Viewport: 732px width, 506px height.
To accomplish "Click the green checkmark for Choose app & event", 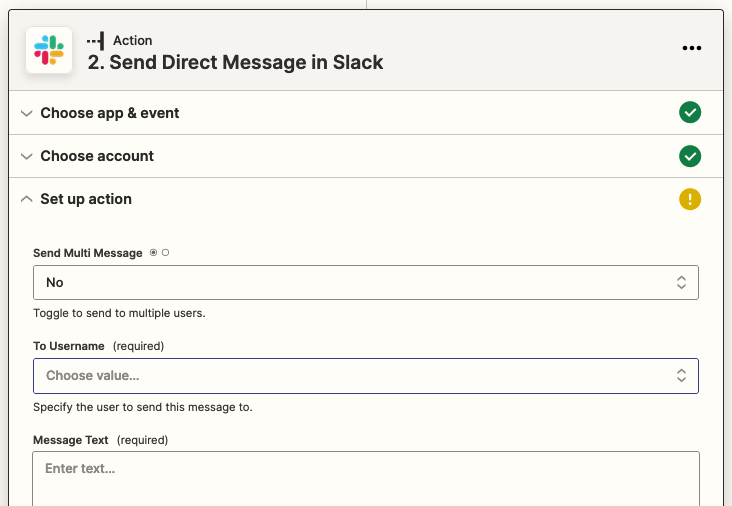I will pos(690,113).
